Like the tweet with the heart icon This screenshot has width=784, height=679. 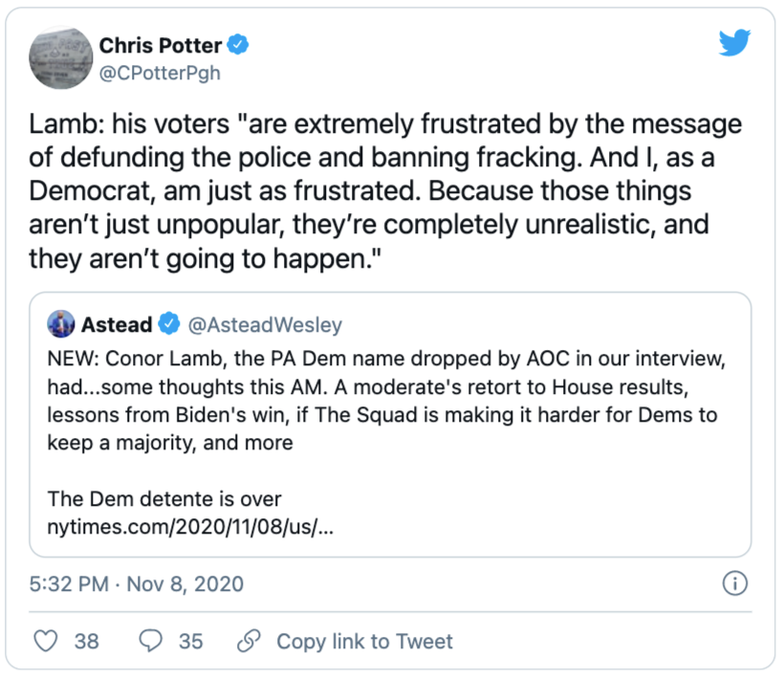tap(46, 640)
